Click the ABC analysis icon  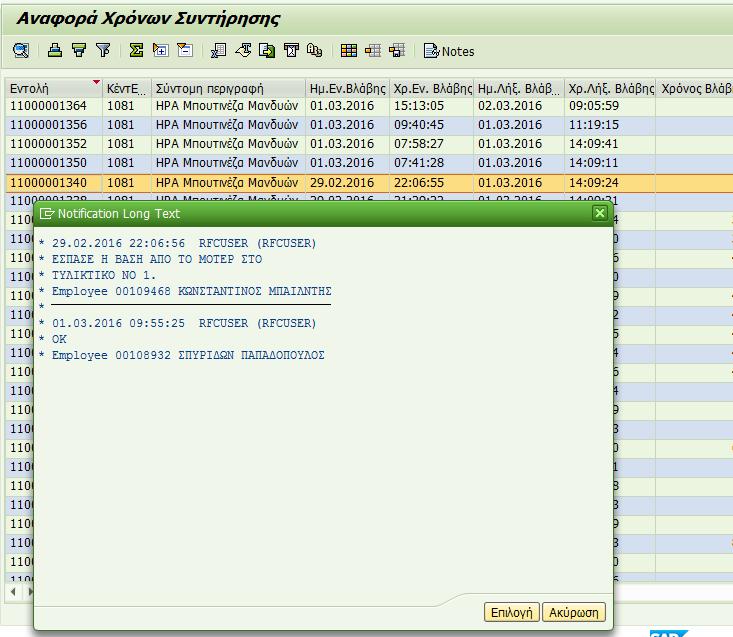point(315,50)
